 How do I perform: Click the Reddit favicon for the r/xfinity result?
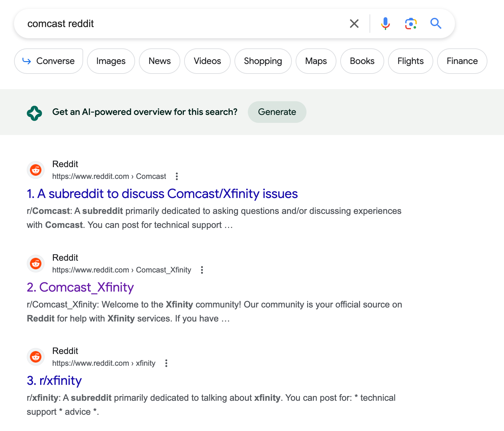(36, 357)
